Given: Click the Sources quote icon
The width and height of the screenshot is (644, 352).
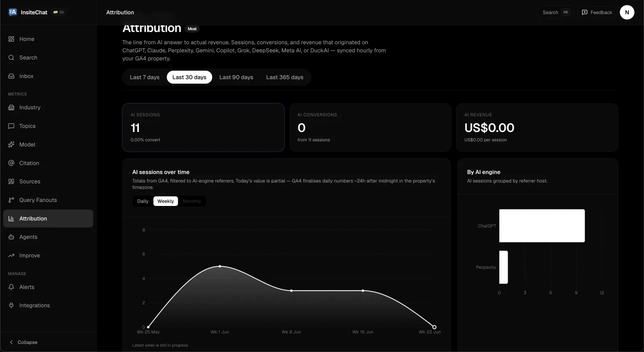Looking at the screenshot, I should pos(11,181).
